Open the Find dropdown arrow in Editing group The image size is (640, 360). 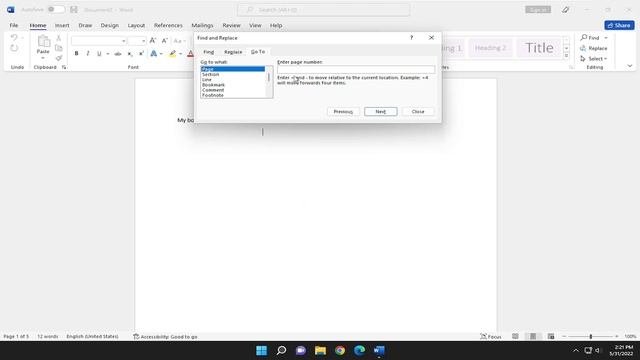606,38
